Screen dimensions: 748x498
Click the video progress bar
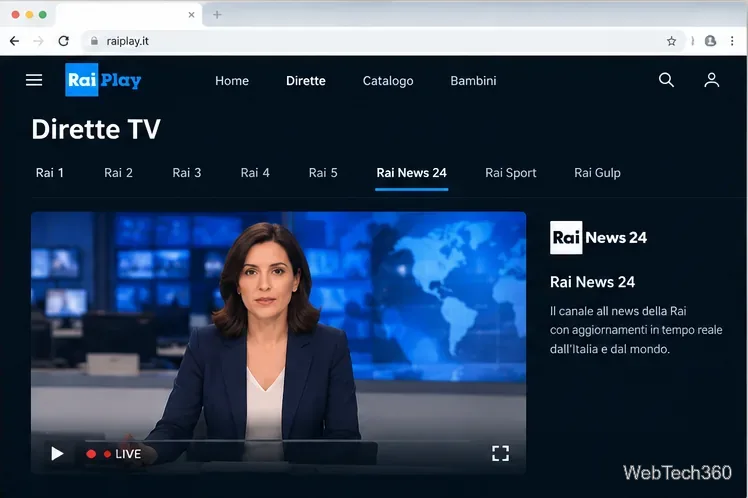(277, 441)
